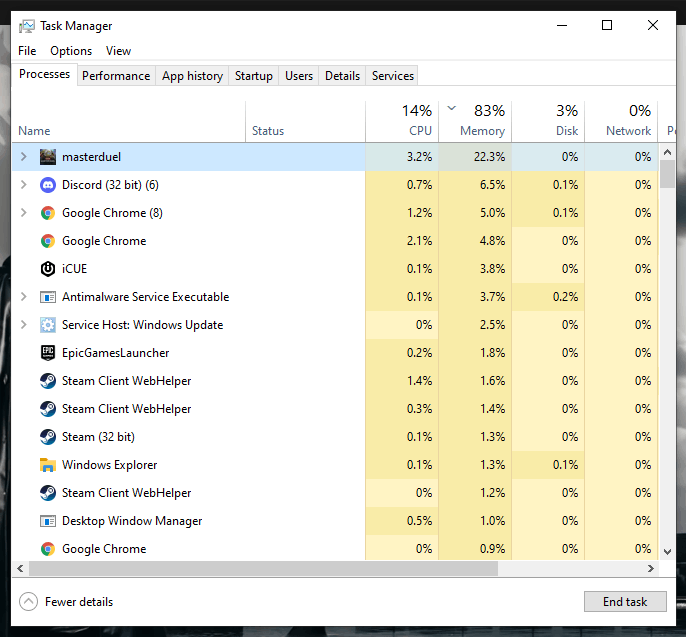Select the Windows Explorer process name

click(x=109, y=465)
